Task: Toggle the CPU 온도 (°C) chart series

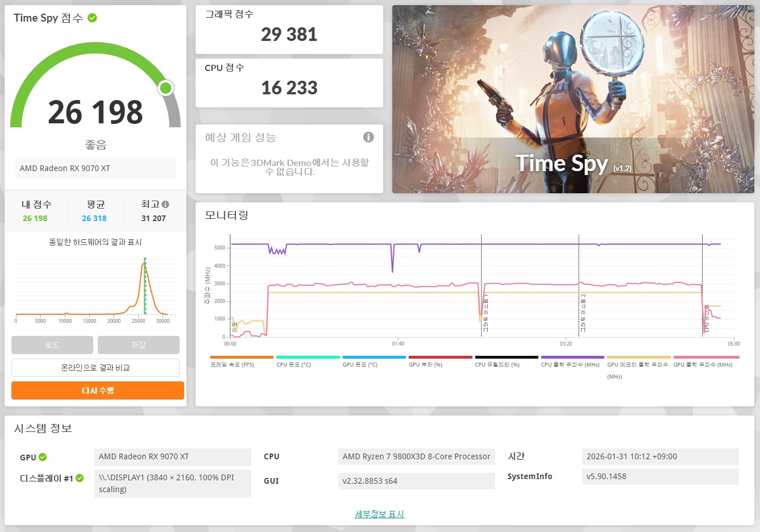Action: pos(294,364)
